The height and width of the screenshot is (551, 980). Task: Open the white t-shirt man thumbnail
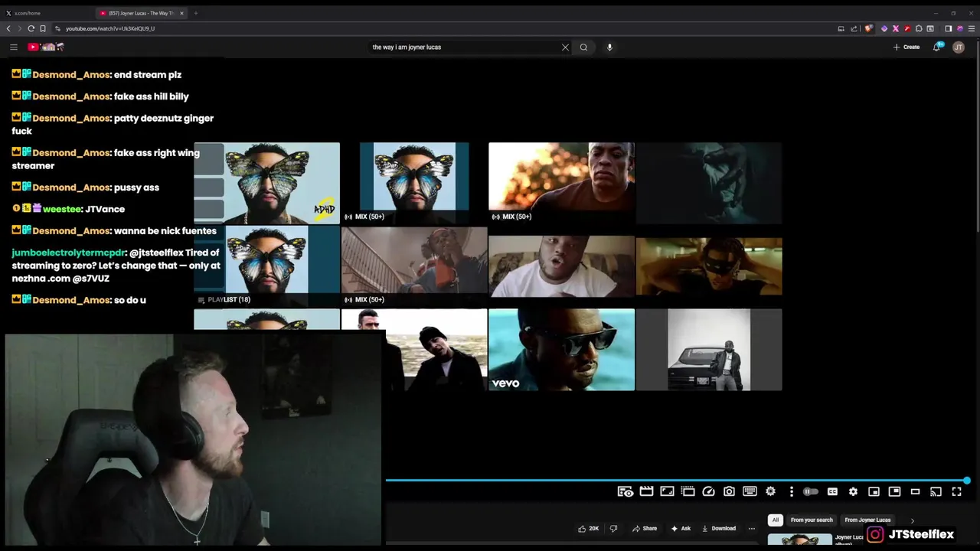coord(561,266)
